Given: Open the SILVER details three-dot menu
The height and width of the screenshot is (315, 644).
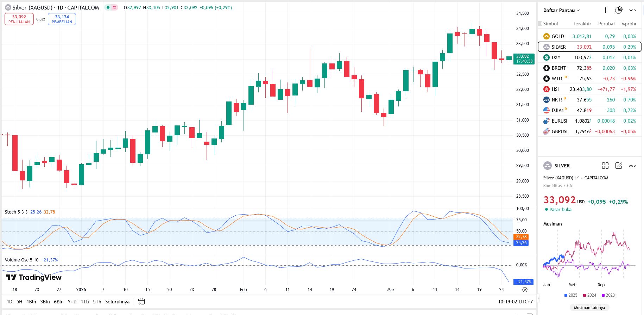Looking at the screenshot, I should pos(632,166).
